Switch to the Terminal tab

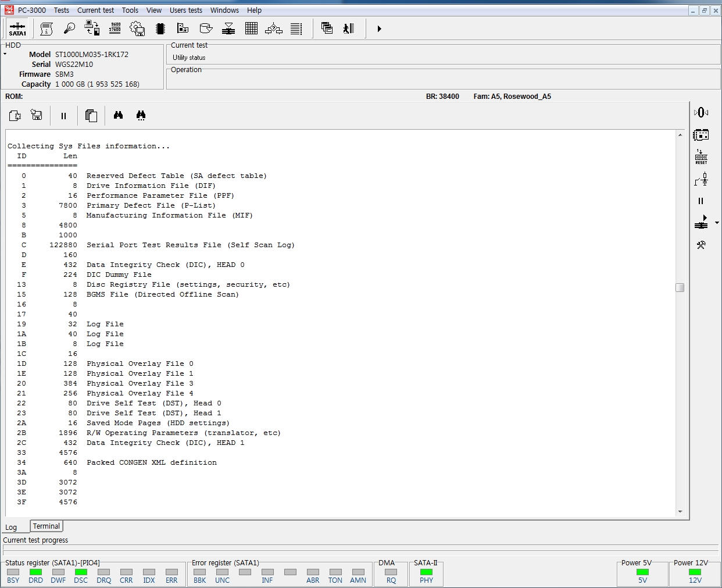tap(47, 526)
